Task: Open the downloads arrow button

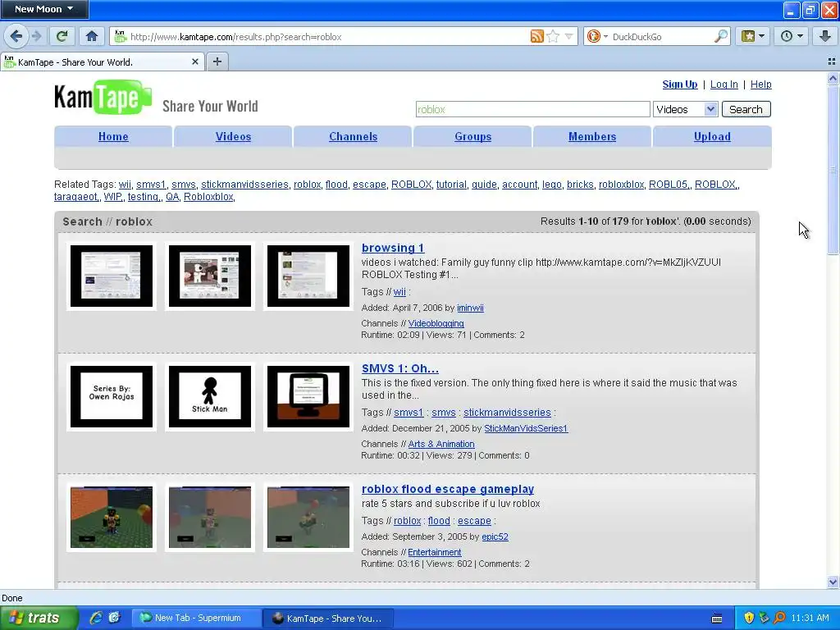Action: 825,36
